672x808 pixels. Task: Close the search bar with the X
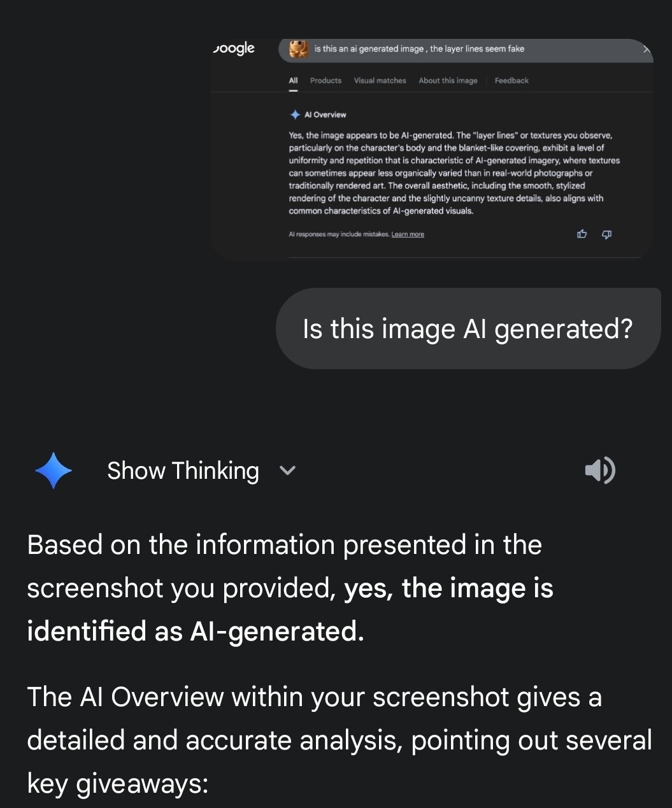pos(647,49)
